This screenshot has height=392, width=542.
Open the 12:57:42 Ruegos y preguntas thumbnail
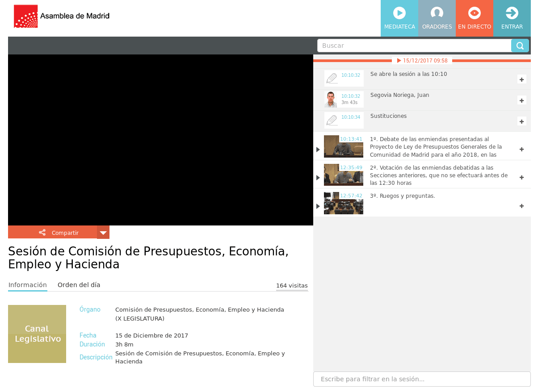tap(343, 204)
